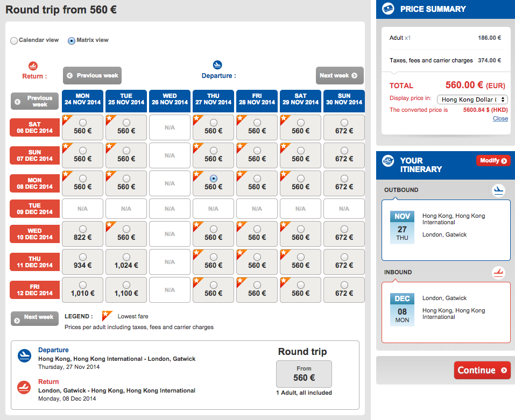The height and width of the screenshot is (420, 515).
Task: Go to Previous week departure dates
Action: point(92,76)
